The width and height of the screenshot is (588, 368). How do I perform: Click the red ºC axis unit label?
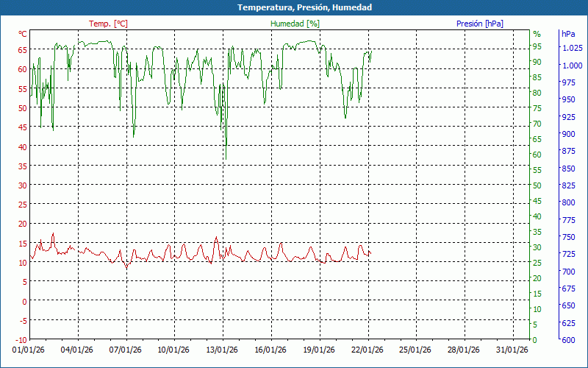pyautogui.click(x=23, y=34)
